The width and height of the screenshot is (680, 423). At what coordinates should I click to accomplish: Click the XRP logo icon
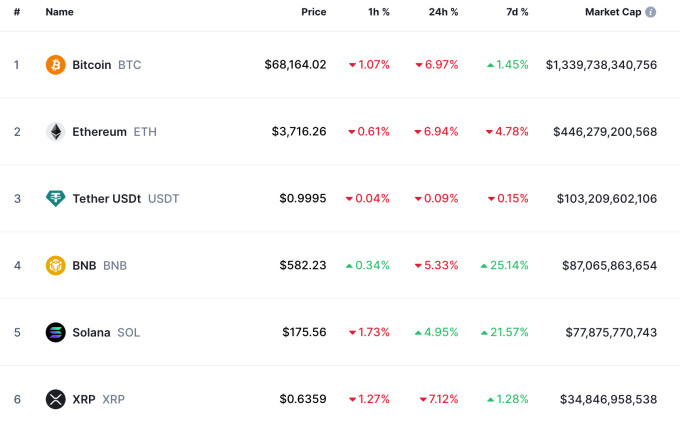(56, 400)
